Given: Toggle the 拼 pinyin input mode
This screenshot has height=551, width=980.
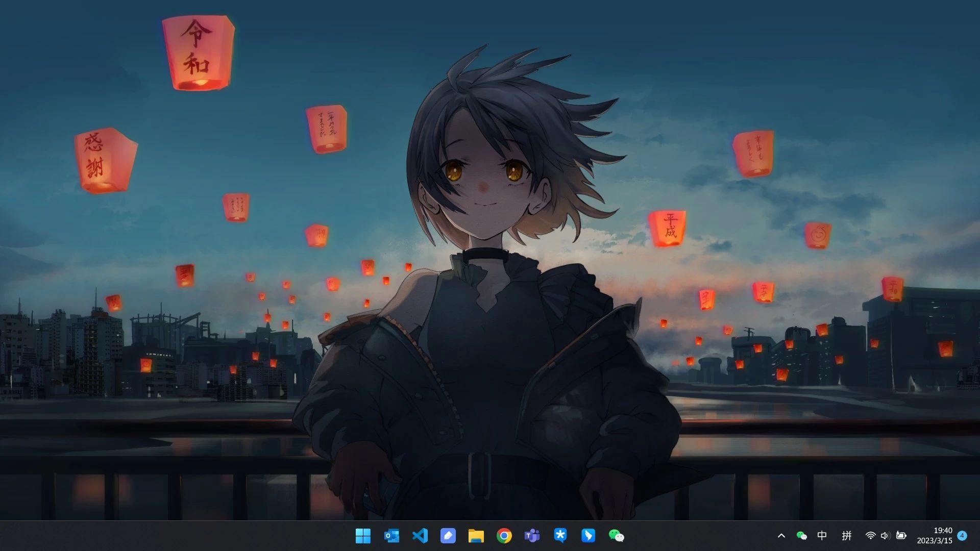Looking at the screenshot, I should 847,536.
